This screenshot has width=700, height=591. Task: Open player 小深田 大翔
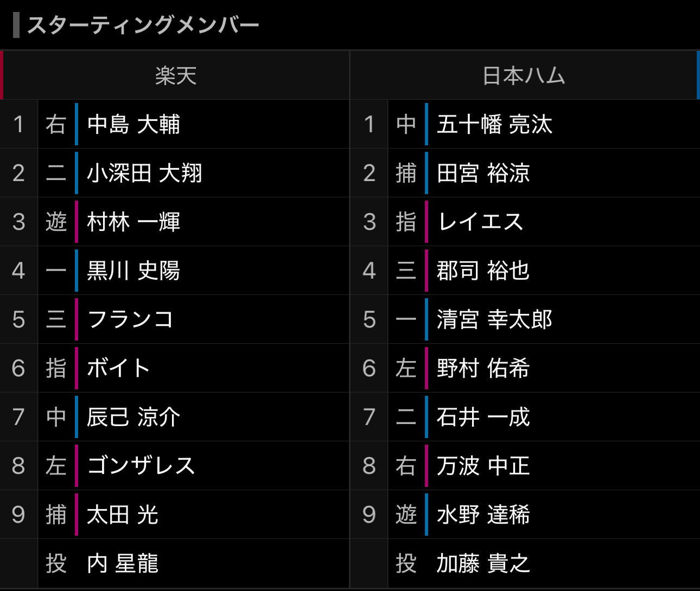pyautogui.click(x=144, y=173)
